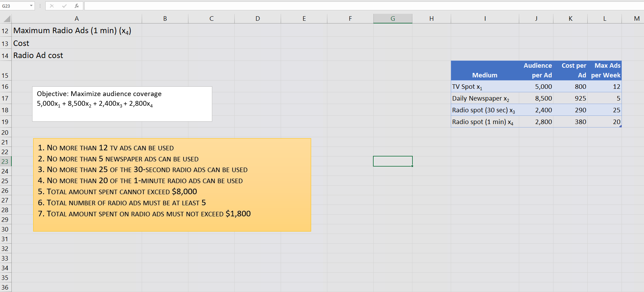Select the cost value "800" cell
This screenshot has height=292, width=644.
(x=570, y=86)
